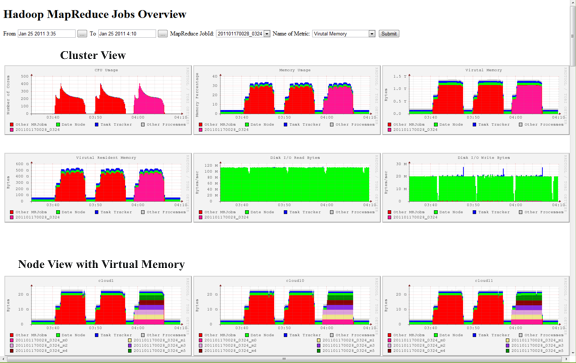Screen dimensions: 576x363
Task: Click dark green _m5 swatch in cloud11 legend
Action: coord(508,351)
